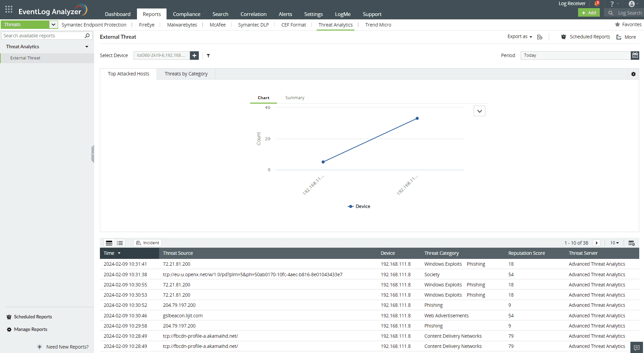The width and height of the screenshot is (644, 353).
Task: Open FireEye reports
Action: click(147, 25)
